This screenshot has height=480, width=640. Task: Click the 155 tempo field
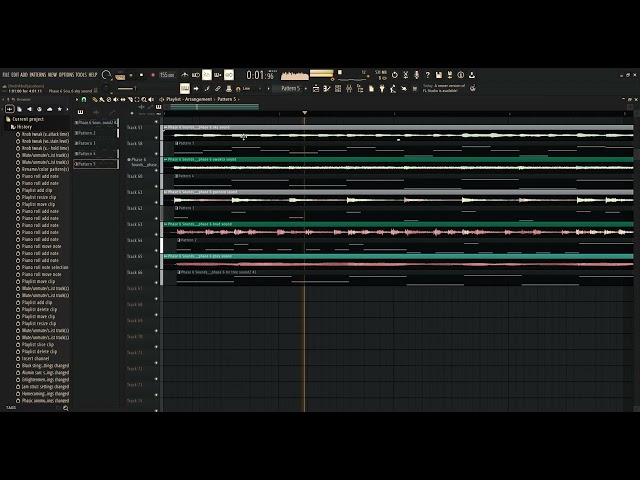pyautogui.click(x=167, y=75)
